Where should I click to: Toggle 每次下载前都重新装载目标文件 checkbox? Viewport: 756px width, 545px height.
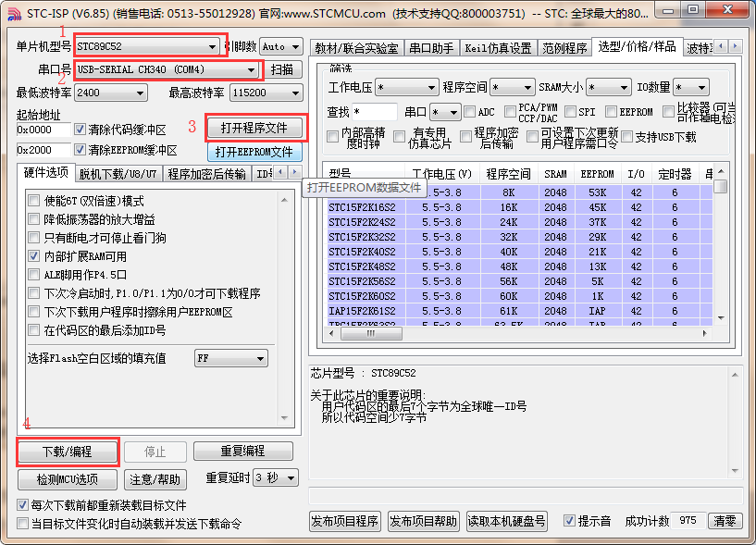click(22, 505)
